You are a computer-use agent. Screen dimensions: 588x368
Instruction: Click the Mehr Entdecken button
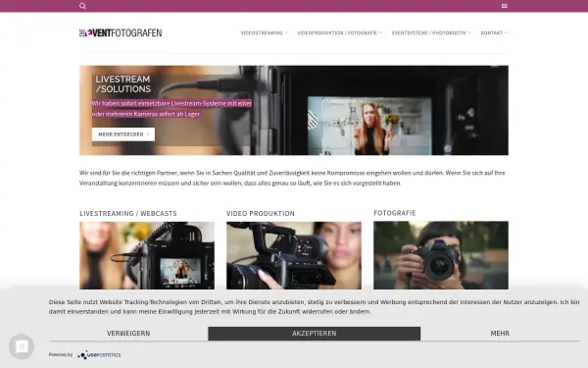[x=123, y=134]
